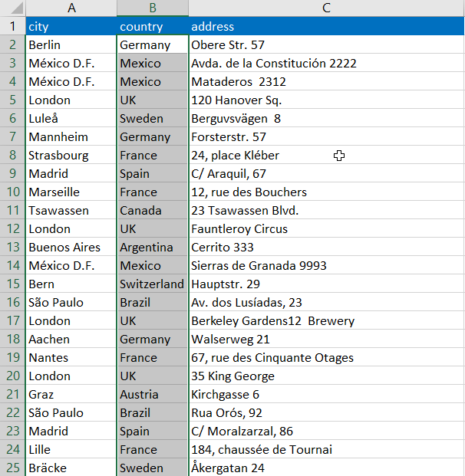Select the 'Luleå' cell
This screenshot has height=476, width=465.
(x=71, y=118)
